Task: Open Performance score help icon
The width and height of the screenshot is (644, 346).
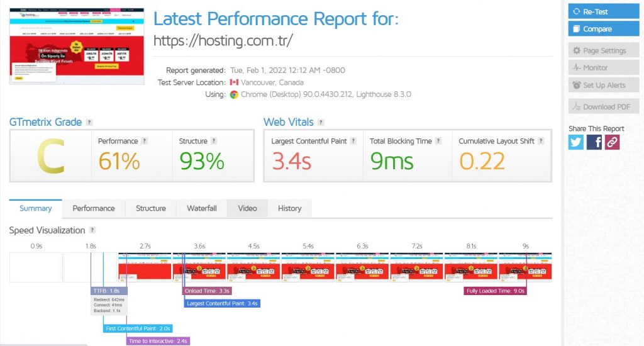Action: [144, 141]
